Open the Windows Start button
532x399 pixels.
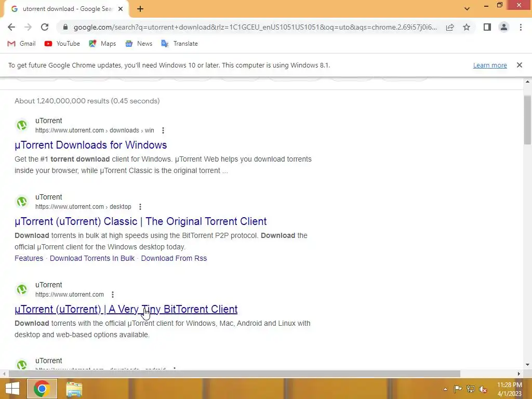(x=12, y=389)
